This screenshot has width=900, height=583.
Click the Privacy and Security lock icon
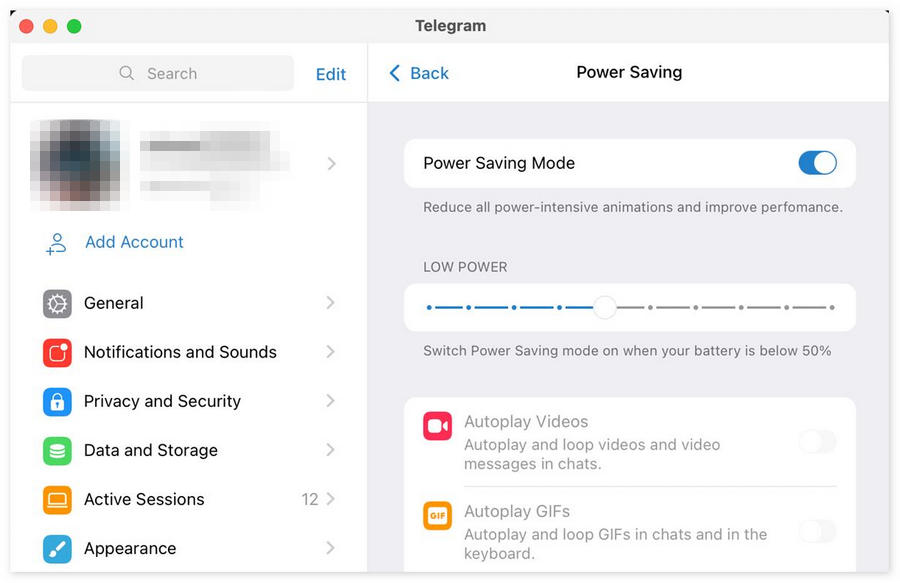(57, 402)
